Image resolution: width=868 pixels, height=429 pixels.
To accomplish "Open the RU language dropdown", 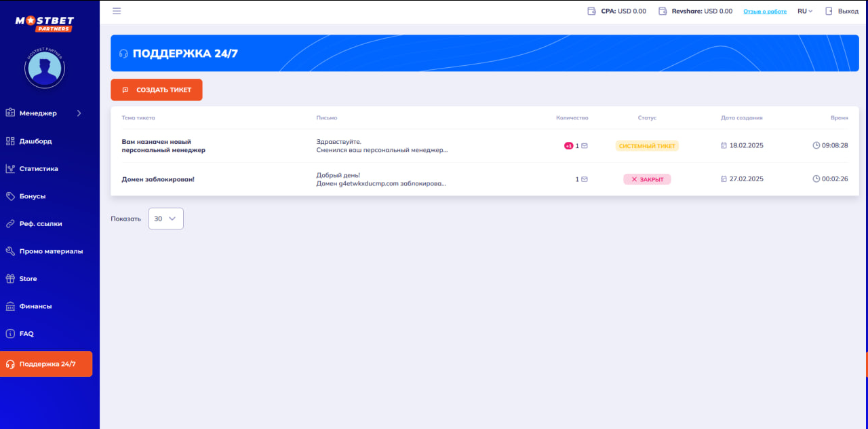I will (x=805, y=11).
